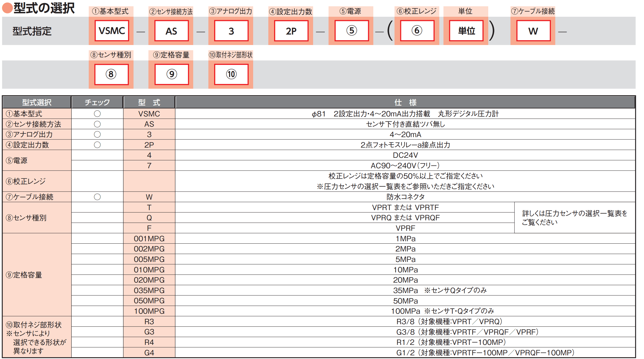Click the circled 10 mounting thread box
Image resolution: width=644 pixels, height=359 pixels.
(x=231, y=75)
